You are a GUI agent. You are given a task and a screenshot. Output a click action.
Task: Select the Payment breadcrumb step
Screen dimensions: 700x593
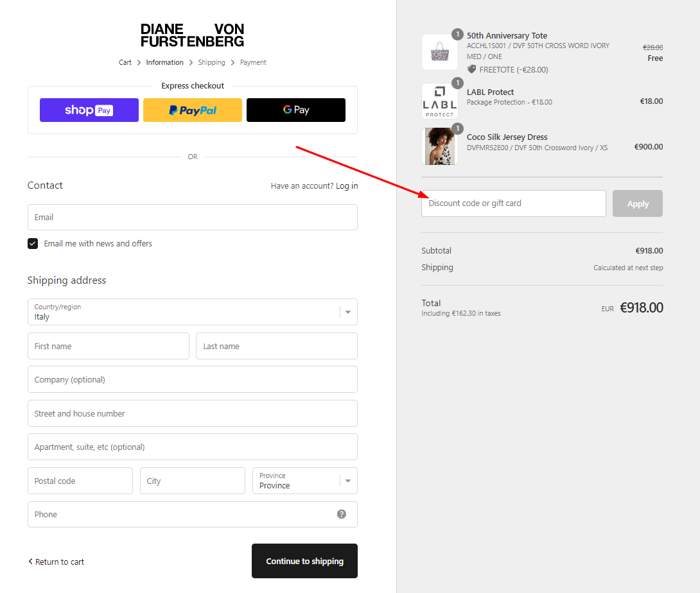(x=253, y=62)
